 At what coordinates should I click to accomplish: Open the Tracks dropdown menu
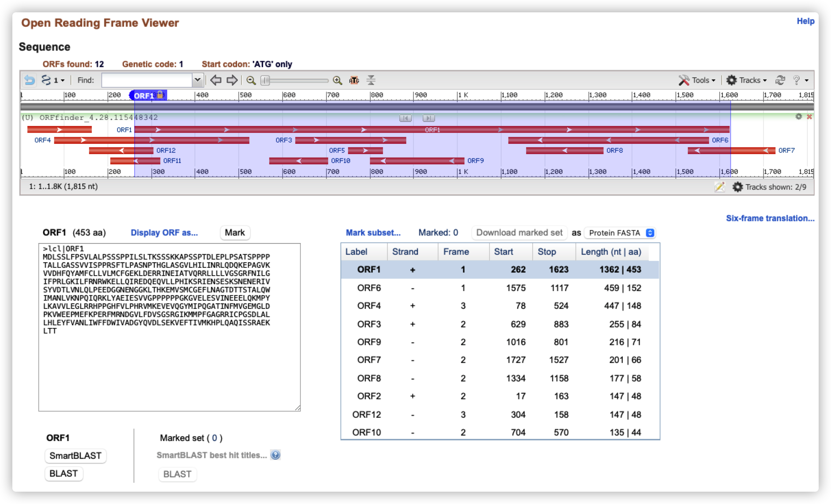(747, 80)
